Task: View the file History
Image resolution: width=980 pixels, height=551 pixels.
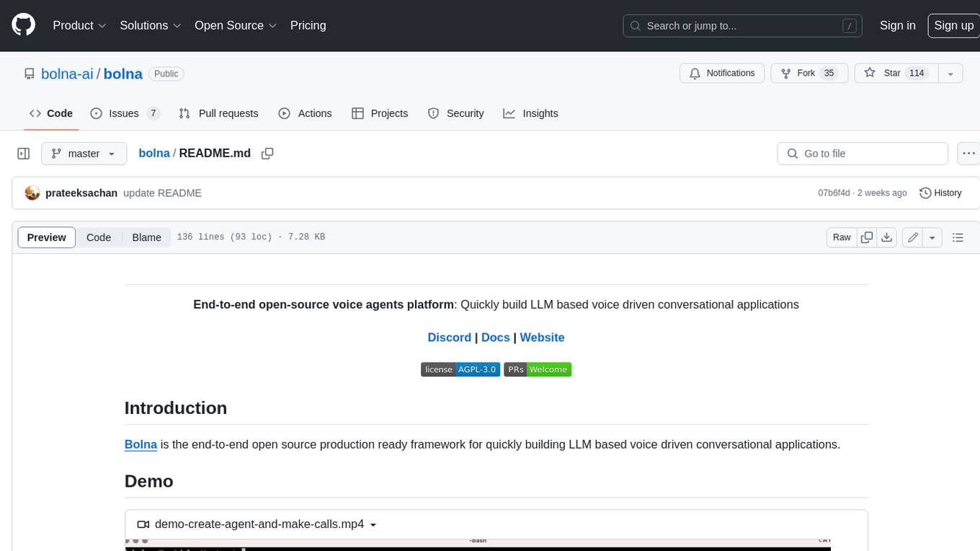Action: pos(940,193)
